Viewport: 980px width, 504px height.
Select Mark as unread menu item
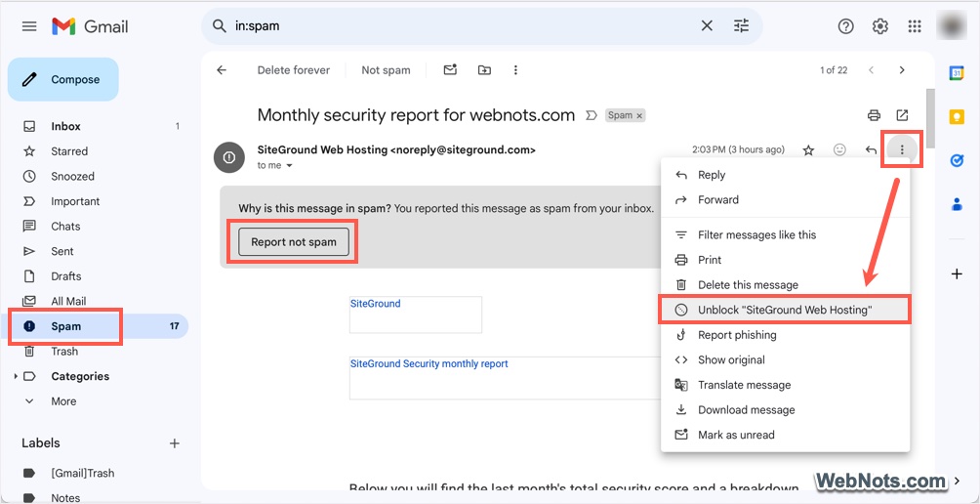coord(785,436)
